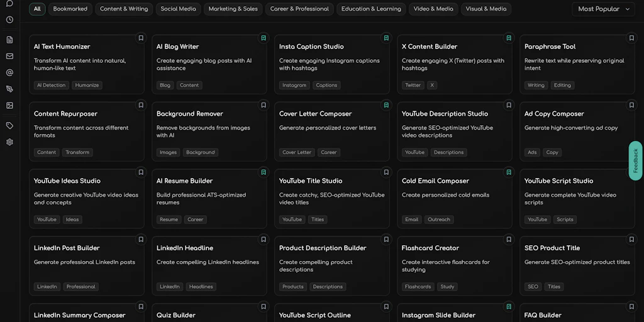Image resolution: width=644 pixels, height=322 pixels.
Task: Bookmark the Content Repurposer card
Action: [x=141, y=105]
